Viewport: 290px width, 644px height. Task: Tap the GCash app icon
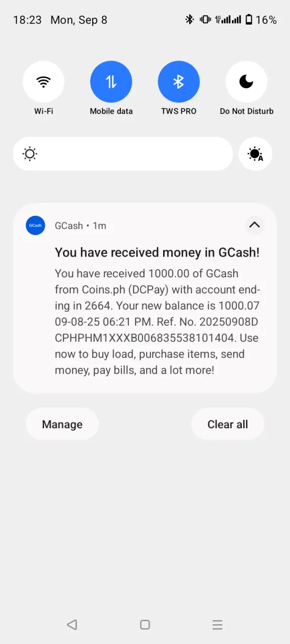[x=35, y=225]
